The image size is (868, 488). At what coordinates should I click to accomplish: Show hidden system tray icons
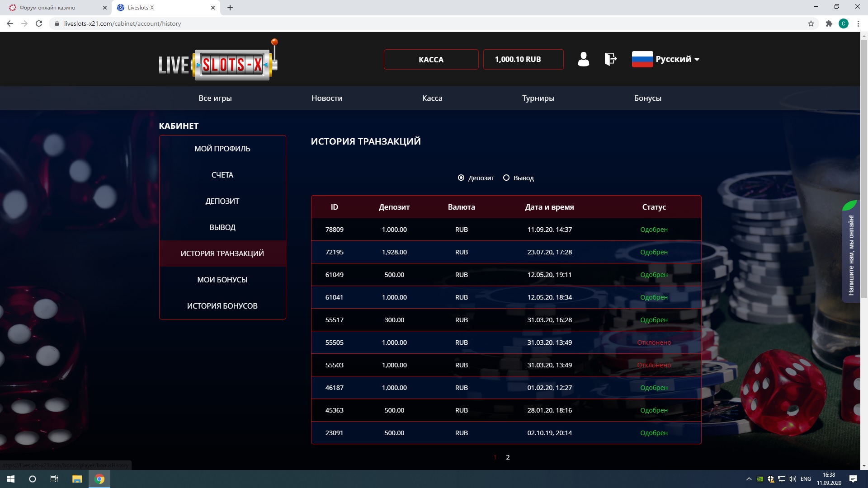749,479
